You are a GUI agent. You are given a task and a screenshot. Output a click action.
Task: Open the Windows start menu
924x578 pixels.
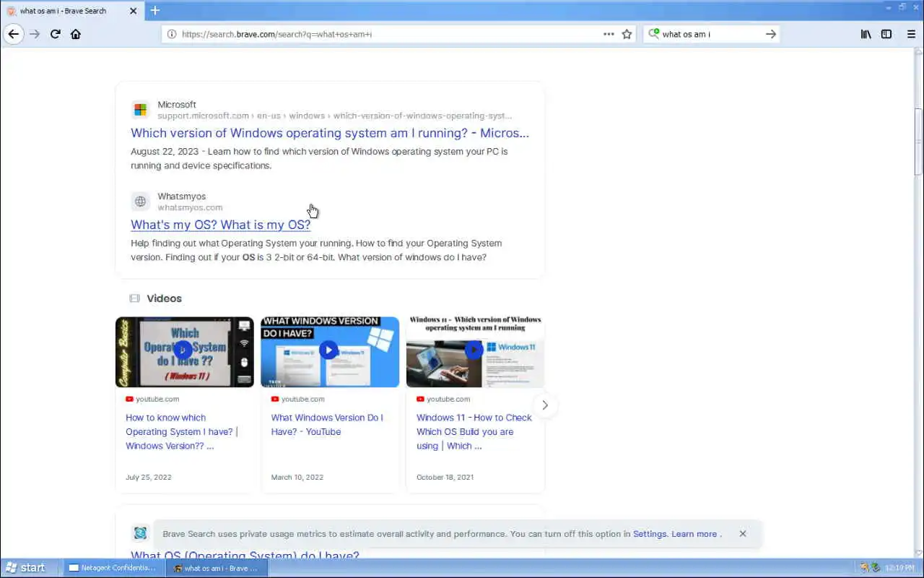[26, 568]
